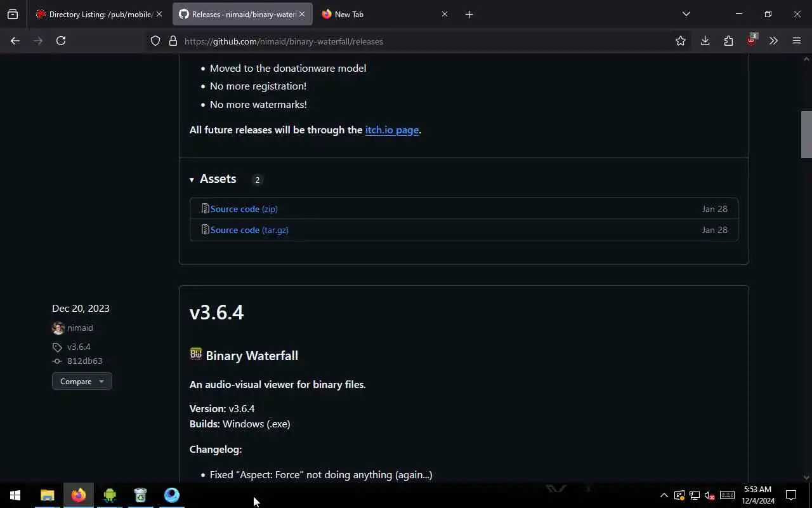Follow the itch.io page link

tap(392, 130)
